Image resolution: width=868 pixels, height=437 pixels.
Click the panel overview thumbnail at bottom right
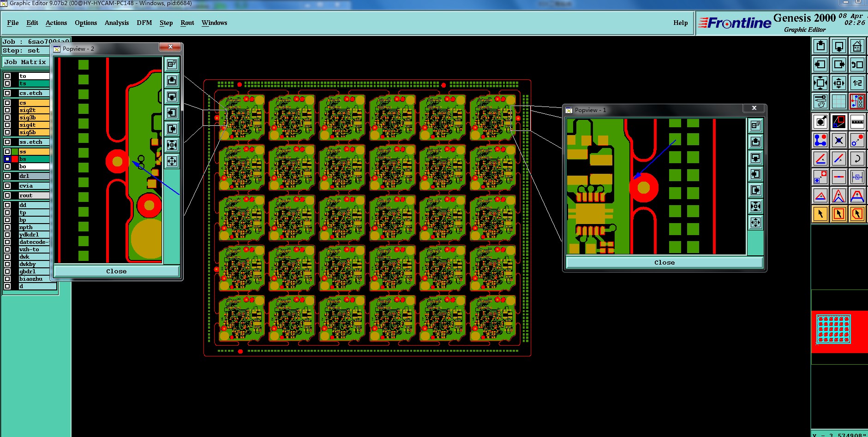tap(833, 329)
